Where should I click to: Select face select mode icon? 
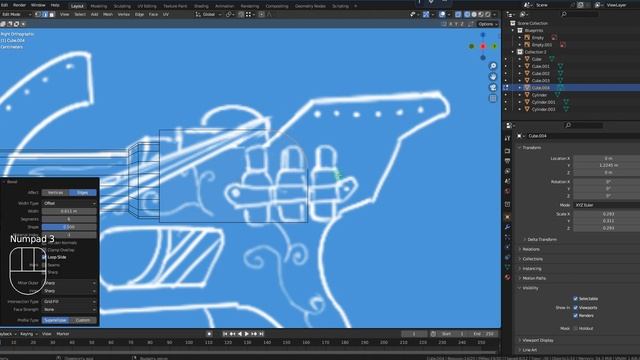tap(51, 14)
